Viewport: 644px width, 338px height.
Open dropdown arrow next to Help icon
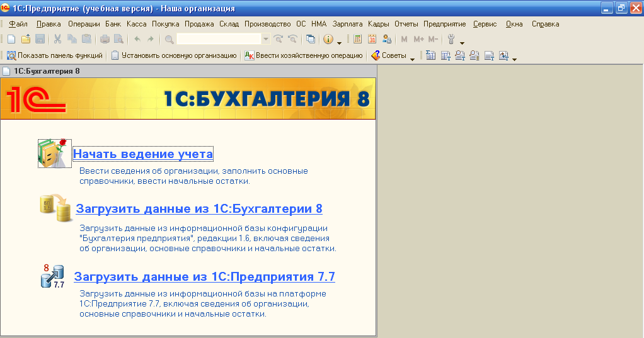339,42
